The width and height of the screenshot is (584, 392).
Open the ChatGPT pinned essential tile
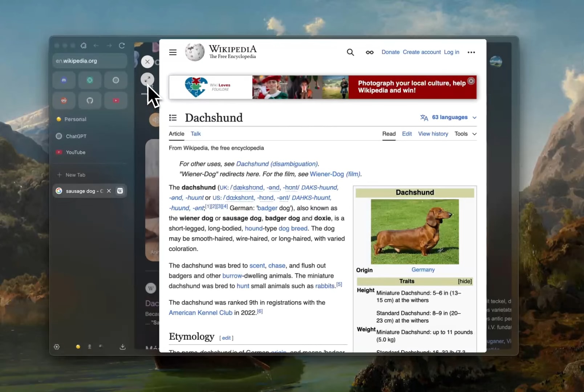pos(116,80)
